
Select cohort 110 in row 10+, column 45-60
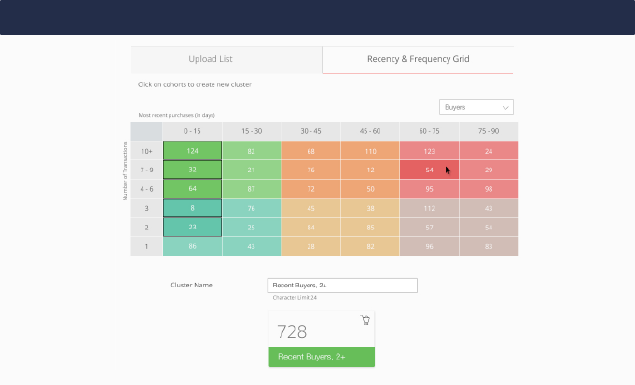370,151
